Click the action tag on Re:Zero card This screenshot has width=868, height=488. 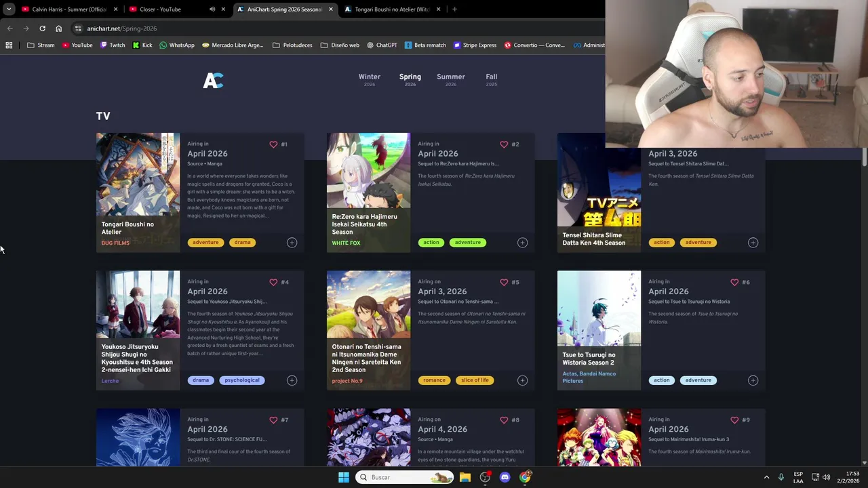tap(431, 243)
